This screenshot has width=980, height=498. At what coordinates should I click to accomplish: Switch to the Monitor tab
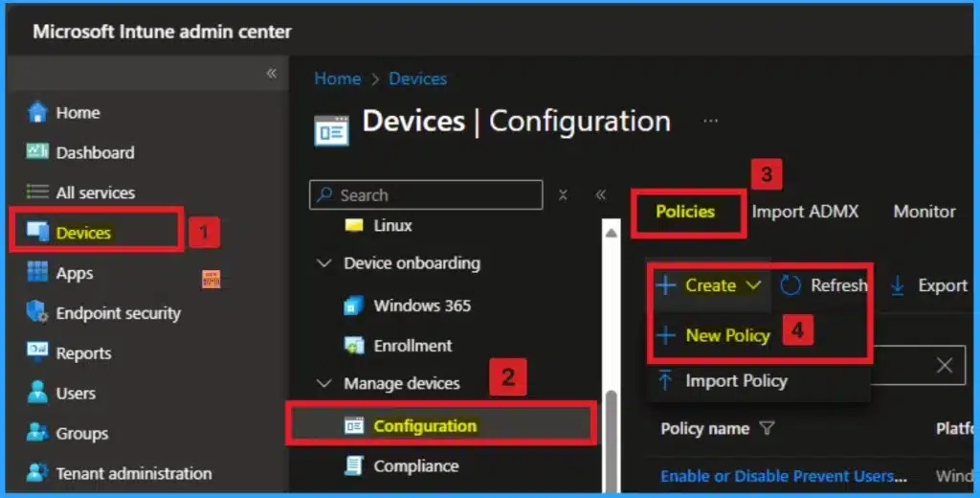point(924,212)
